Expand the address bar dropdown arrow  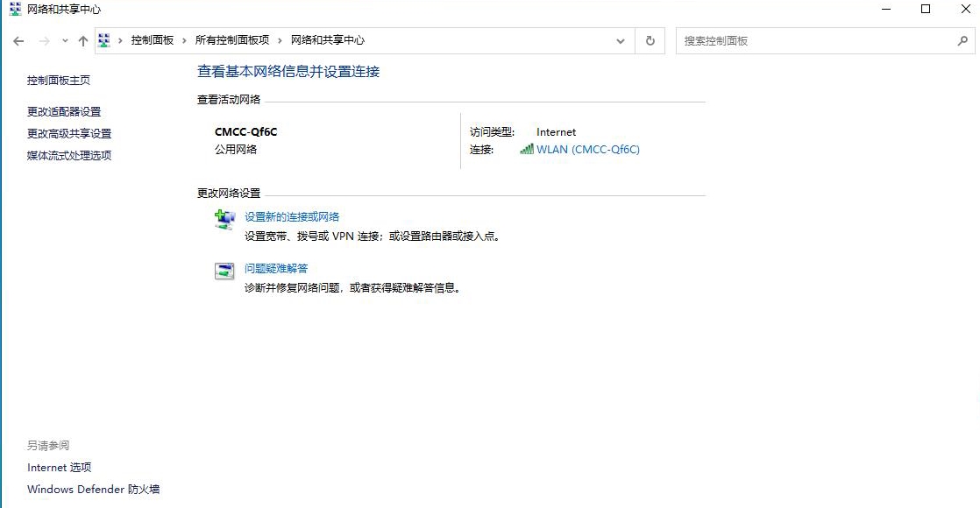[x=621, y=40]
